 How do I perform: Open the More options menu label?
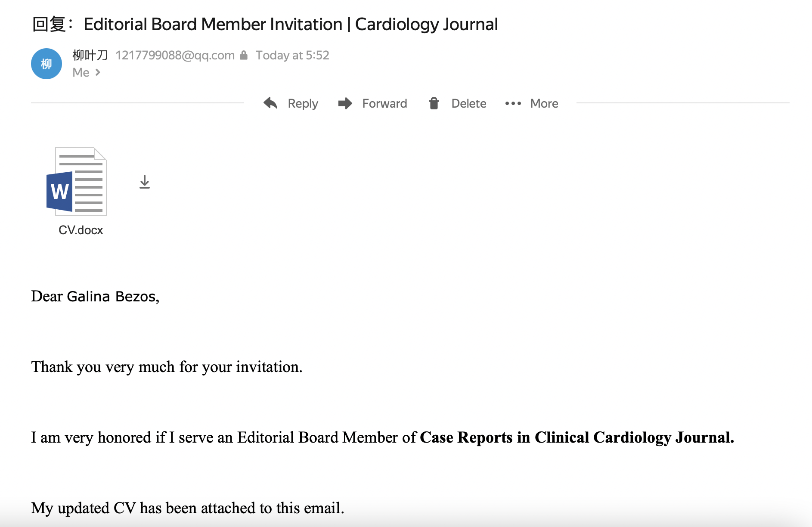544,103
